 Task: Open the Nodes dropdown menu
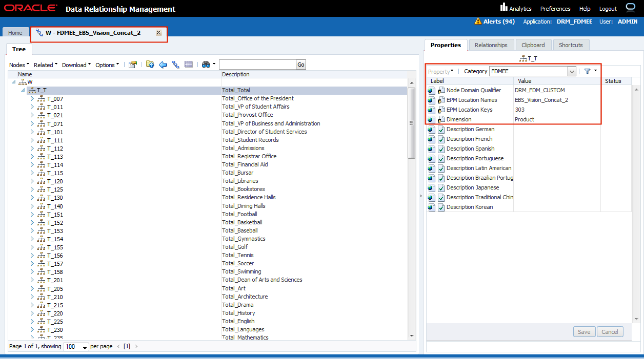pos(19,65)
